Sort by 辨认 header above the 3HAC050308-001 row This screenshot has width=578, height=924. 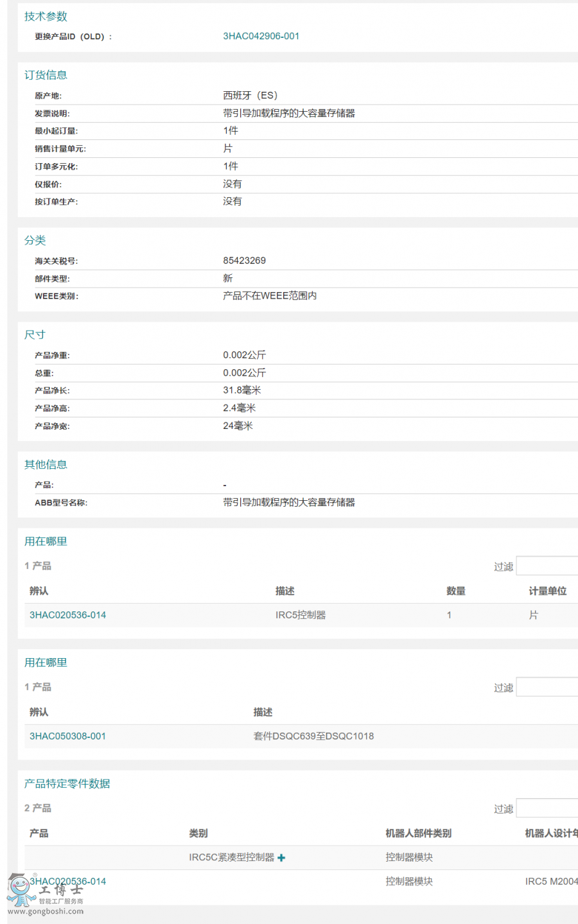pyautogui.click(x=39, y=712)
